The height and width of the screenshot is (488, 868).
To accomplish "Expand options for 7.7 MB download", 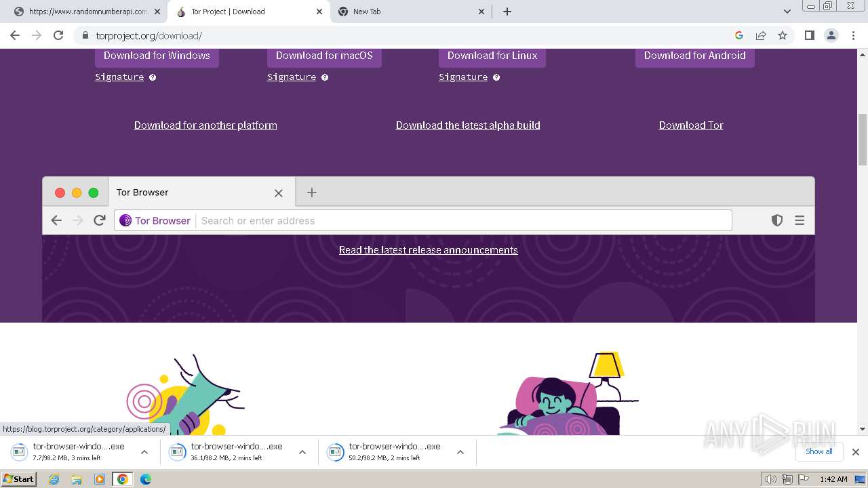I will click(144, 452).
